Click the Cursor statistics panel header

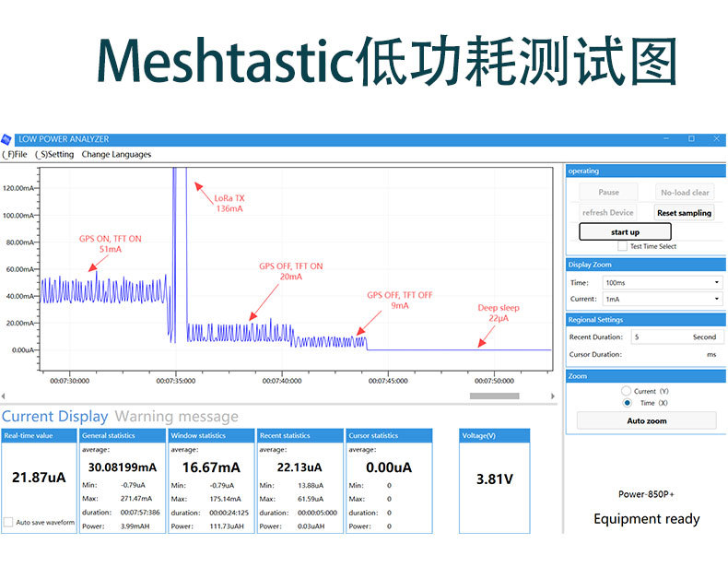tap(389, 435)
